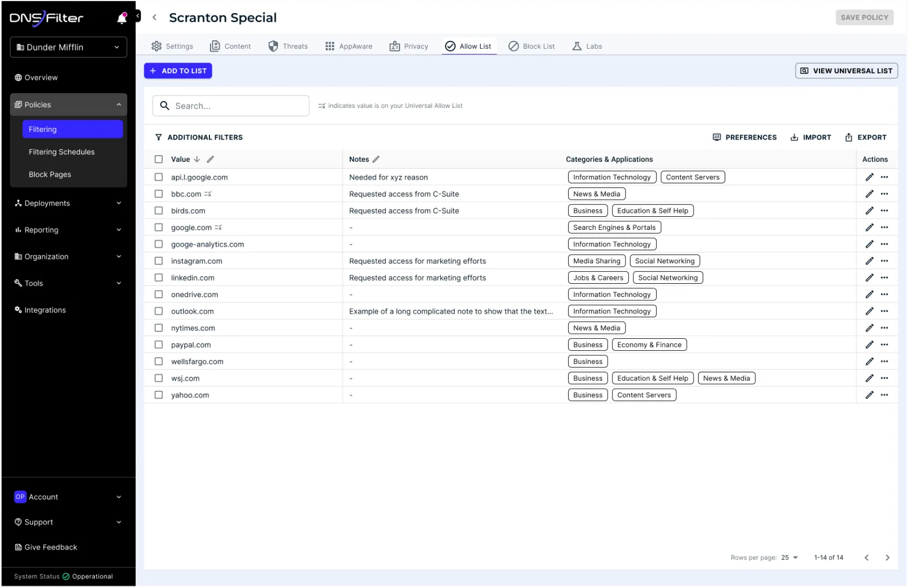Collapse the Policies sidebar section

coord(68,104)
